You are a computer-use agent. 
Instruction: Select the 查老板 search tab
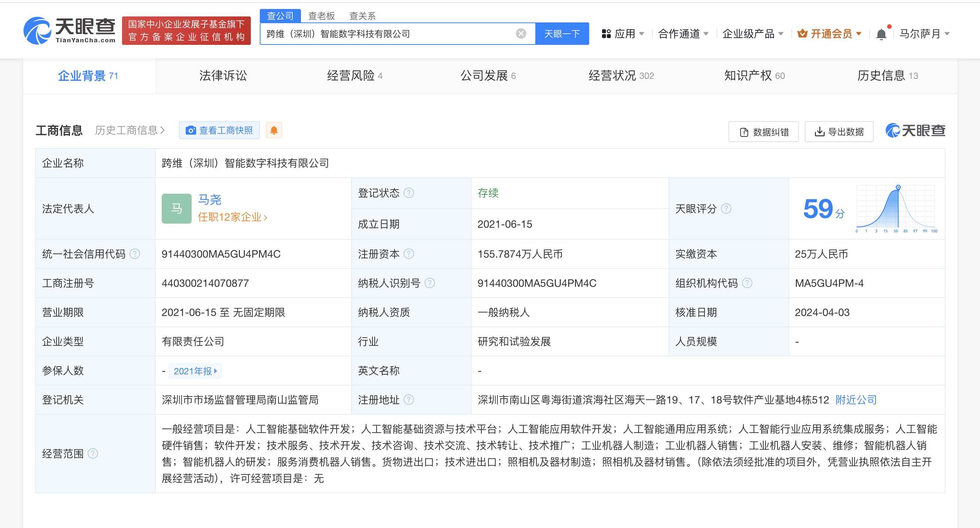point(321,16)
